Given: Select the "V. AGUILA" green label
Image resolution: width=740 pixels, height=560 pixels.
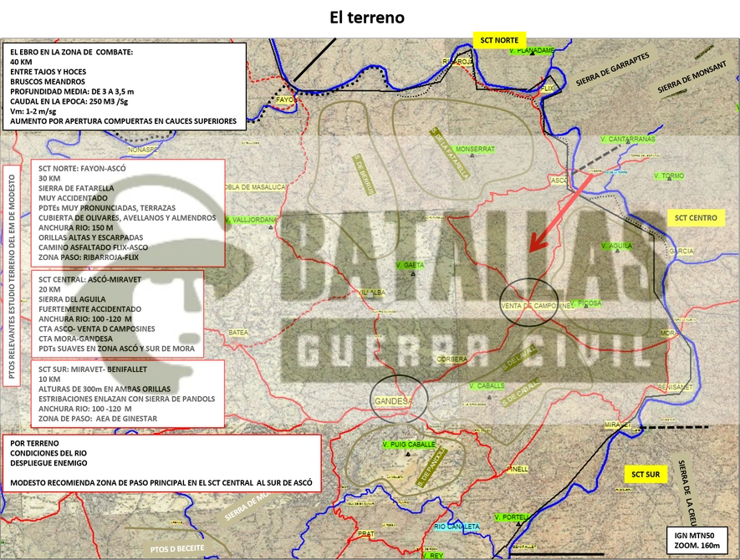Looking at the screenshot, I should coord(616,246).
